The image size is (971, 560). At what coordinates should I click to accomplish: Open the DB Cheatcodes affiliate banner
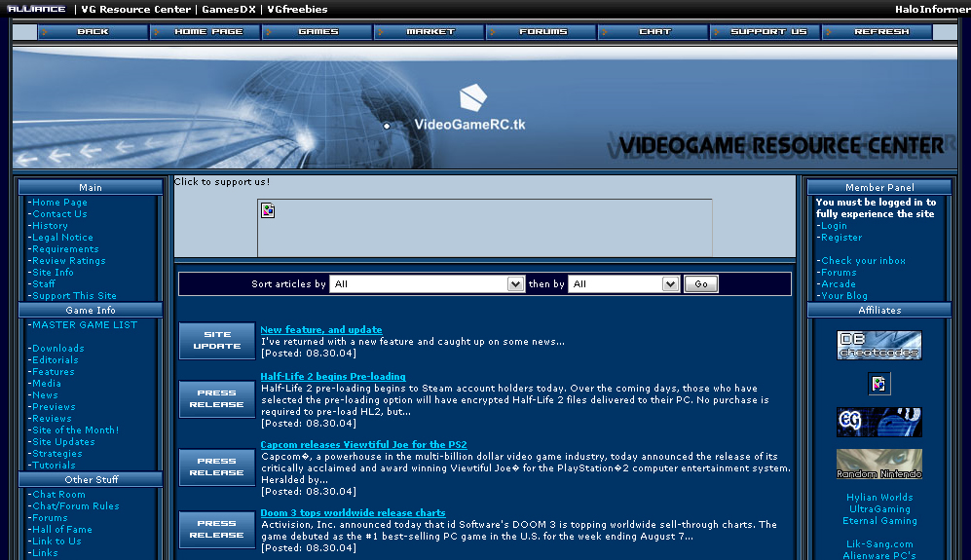[878, 346]
